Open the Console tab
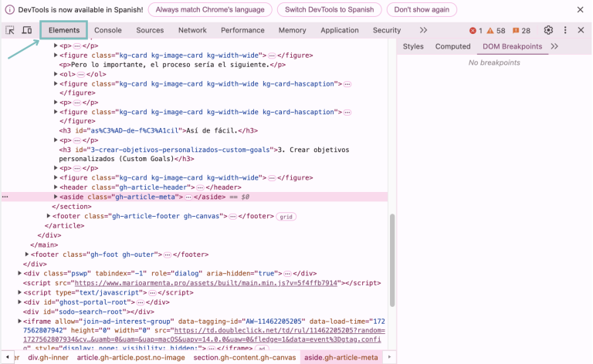The image size is (593, 364). 108,30
